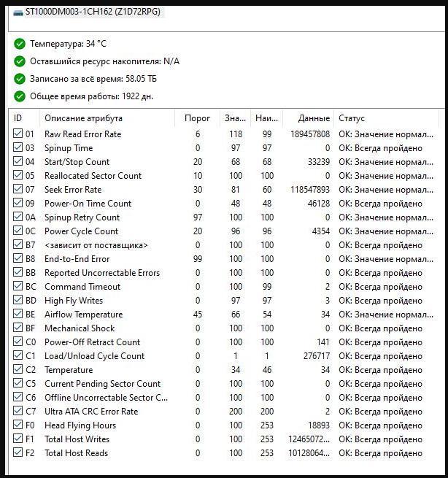Select the Command Timeout attribute name
The width and height of the screenshot is (448, 478).
point(82,287)
